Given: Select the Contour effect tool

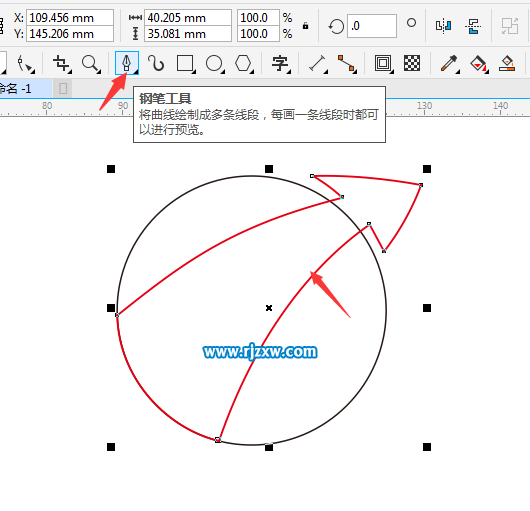Looking at the screenshot, I should [x=383, y=64].
